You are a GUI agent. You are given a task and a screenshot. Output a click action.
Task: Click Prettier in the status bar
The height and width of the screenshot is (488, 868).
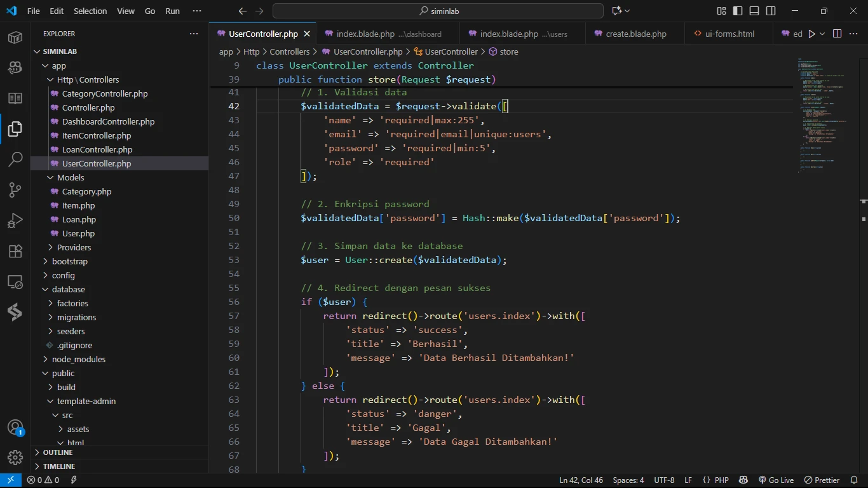point(822,480)
